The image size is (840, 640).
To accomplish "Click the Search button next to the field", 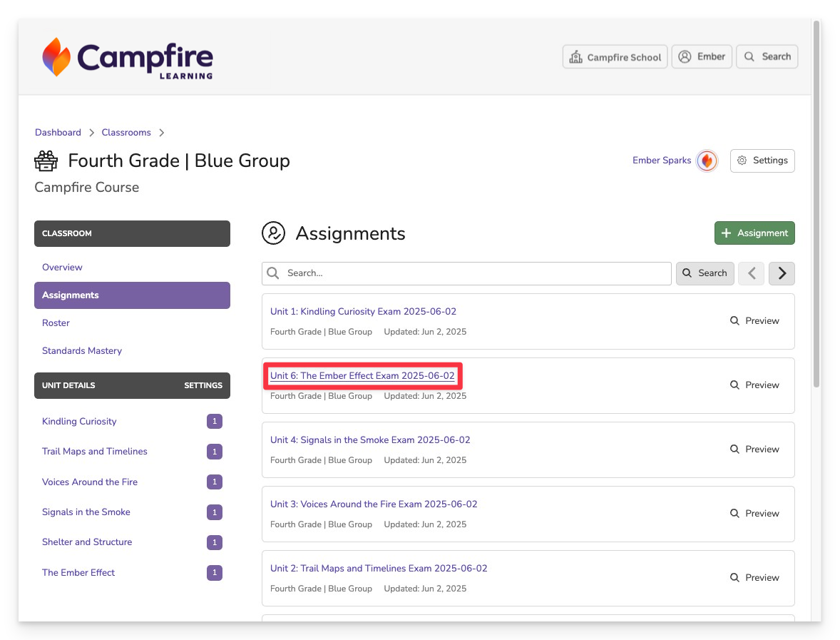I will 705,273.
